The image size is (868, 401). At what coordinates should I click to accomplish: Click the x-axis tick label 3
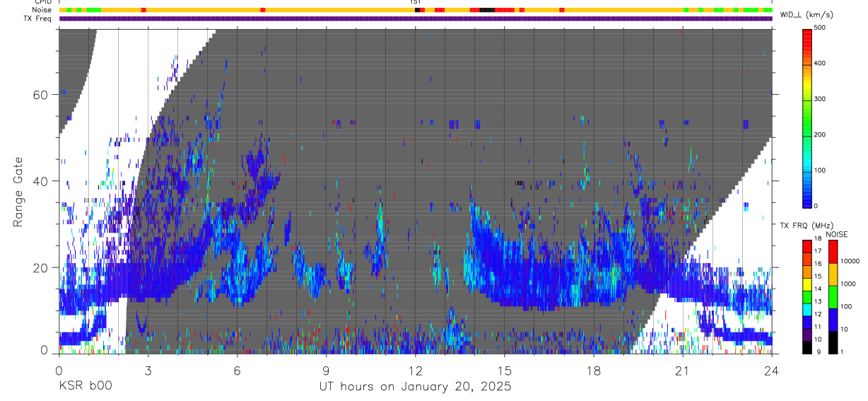coord(148,370)
